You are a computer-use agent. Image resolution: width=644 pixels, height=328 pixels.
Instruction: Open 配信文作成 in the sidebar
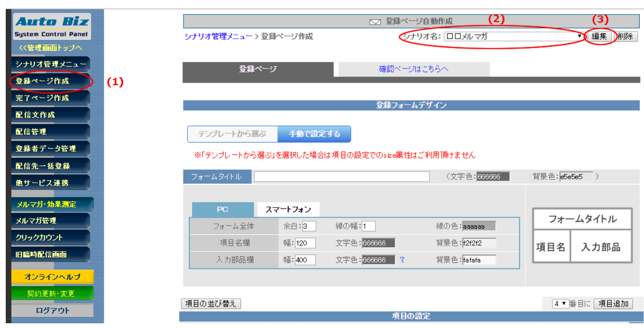(x=50, y=115)
